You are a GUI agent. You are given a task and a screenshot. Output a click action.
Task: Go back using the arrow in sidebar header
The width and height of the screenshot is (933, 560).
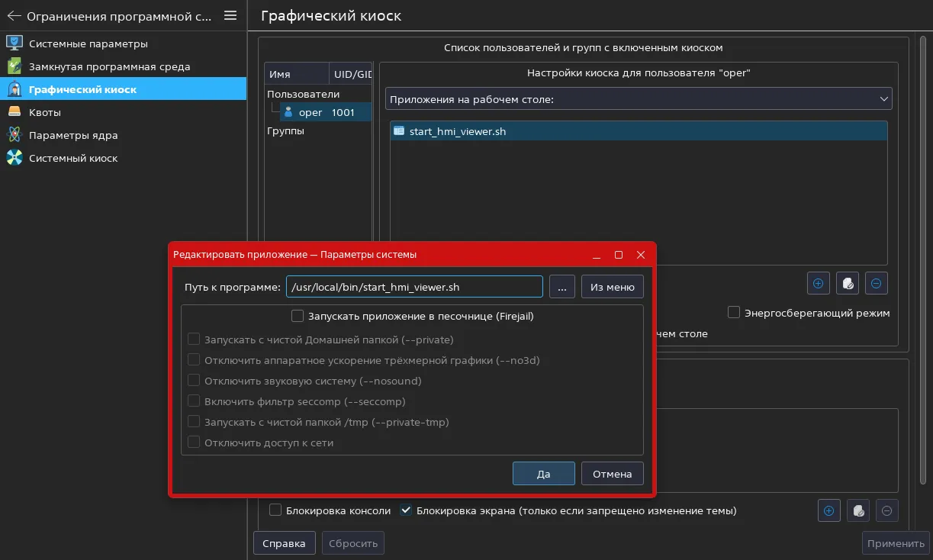(x=14, y=16)
